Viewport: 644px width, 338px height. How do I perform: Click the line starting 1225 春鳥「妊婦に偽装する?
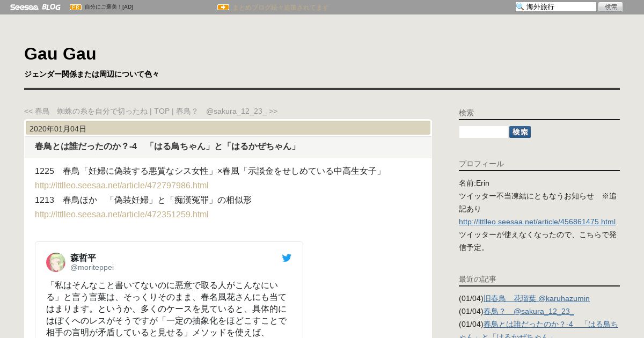tap(210, 171)
